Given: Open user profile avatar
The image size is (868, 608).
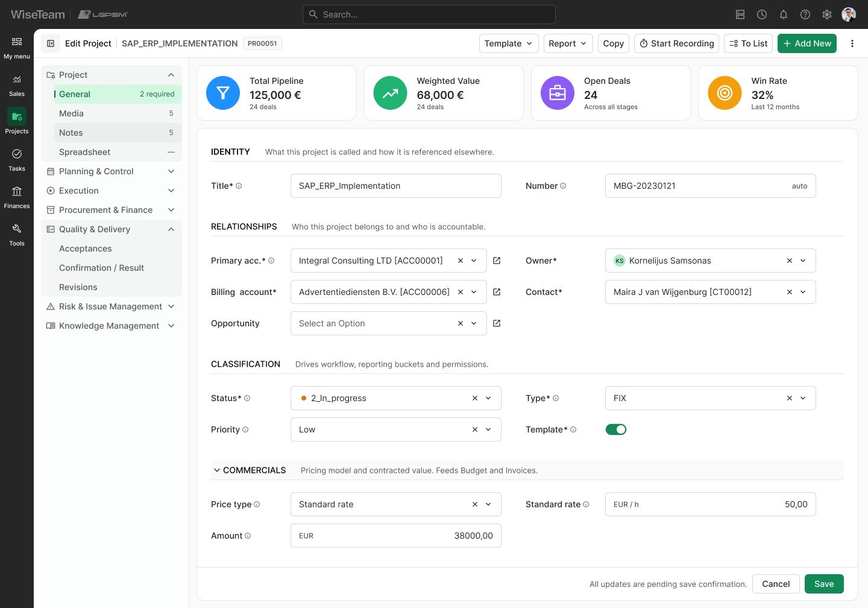Looking at the screenshot, I should pos(849,14).
